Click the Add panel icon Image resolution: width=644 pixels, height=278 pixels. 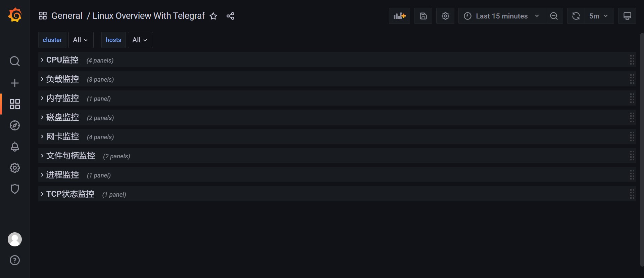pyautogui.click(x=399, y=16)
